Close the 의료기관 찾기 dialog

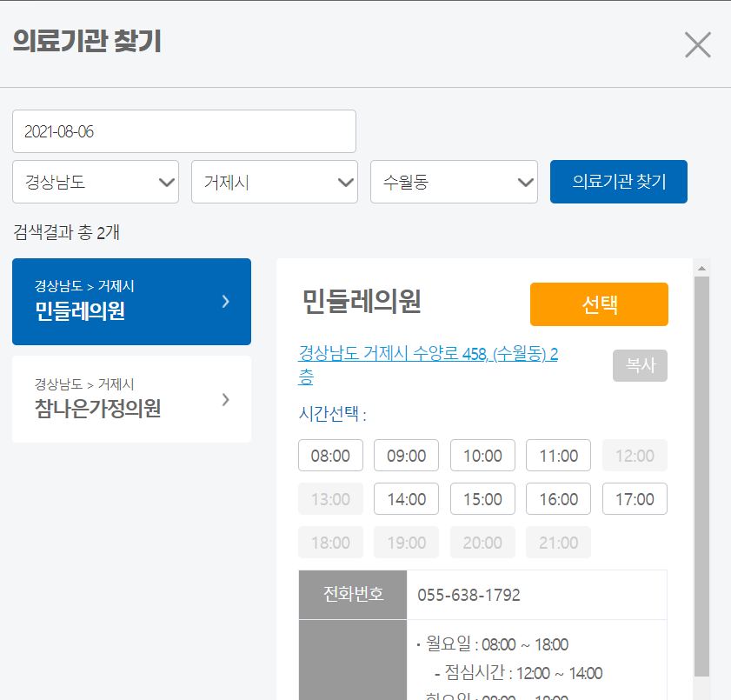click(697, 44)
